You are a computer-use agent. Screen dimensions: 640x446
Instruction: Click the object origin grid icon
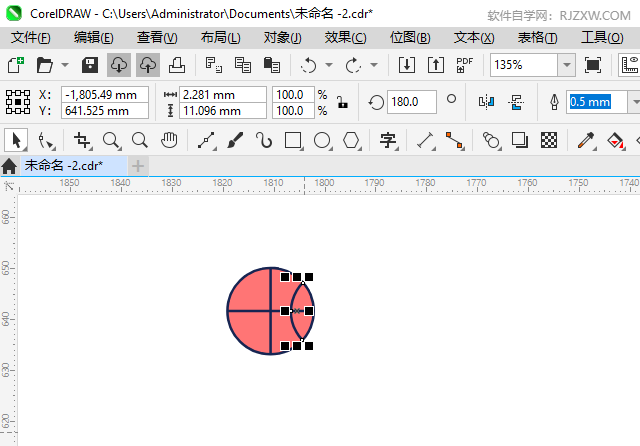click(x=18, y=102)
